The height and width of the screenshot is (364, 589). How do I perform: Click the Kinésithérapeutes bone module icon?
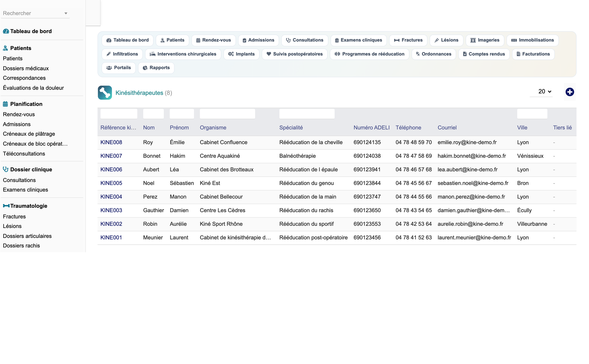(105, 93)
